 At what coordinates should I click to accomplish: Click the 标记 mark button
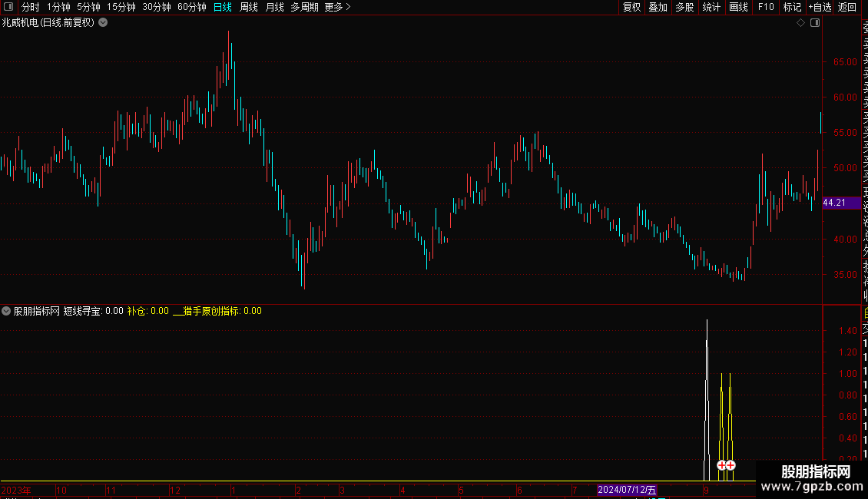[x=792, y=7]
